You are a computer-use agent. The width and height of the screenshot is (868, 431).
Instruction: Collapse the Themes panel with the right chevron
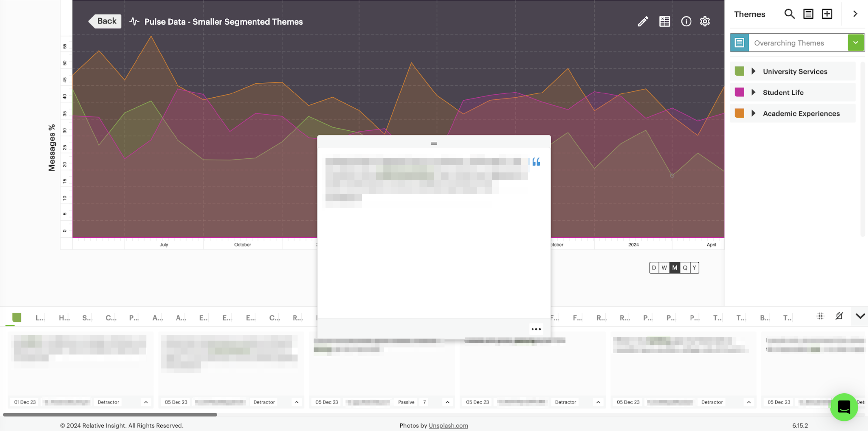(855, 14)
